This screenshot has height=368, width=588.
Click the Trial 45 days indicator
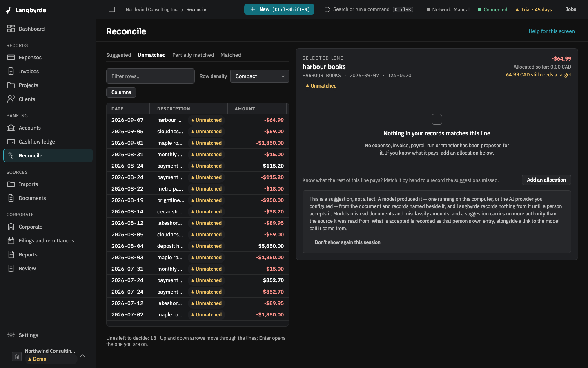click(534, 10)
